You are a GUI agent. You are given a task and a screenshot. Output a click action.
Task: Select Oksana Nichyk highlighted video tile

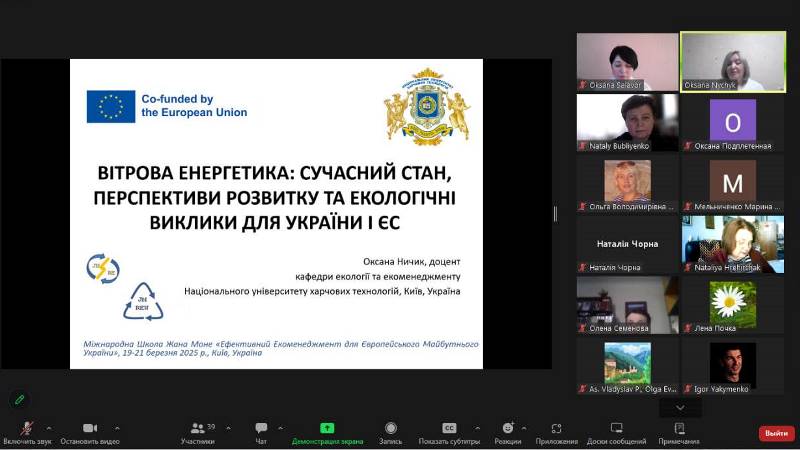pos(733,62)
